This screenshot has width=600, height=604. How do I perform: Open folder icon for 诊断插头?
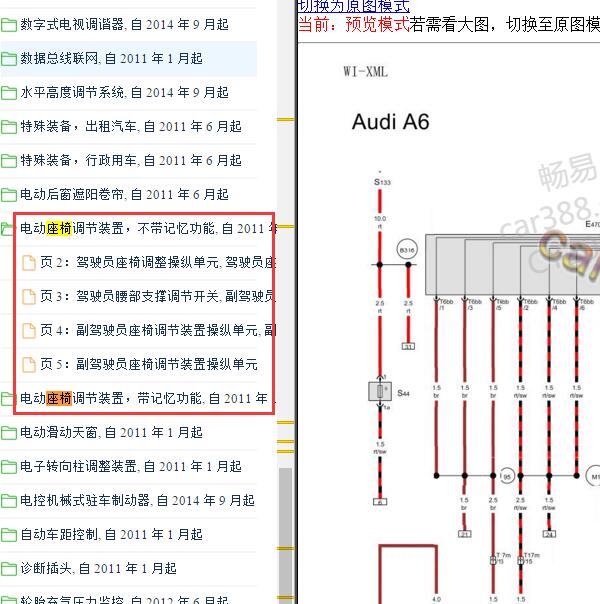click(8, 569)
